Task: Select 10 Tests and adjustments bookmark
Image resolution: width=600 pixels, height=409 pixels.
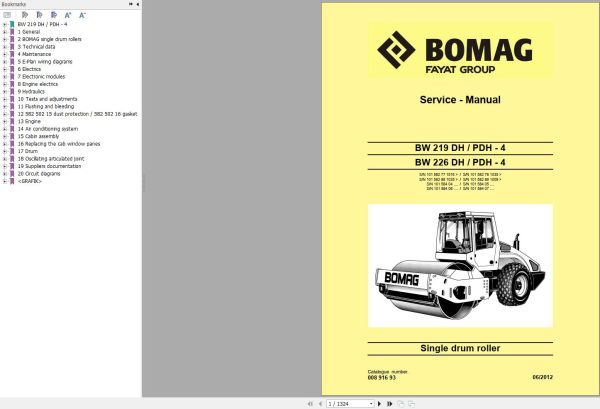Action: click(x=47, y=99)
